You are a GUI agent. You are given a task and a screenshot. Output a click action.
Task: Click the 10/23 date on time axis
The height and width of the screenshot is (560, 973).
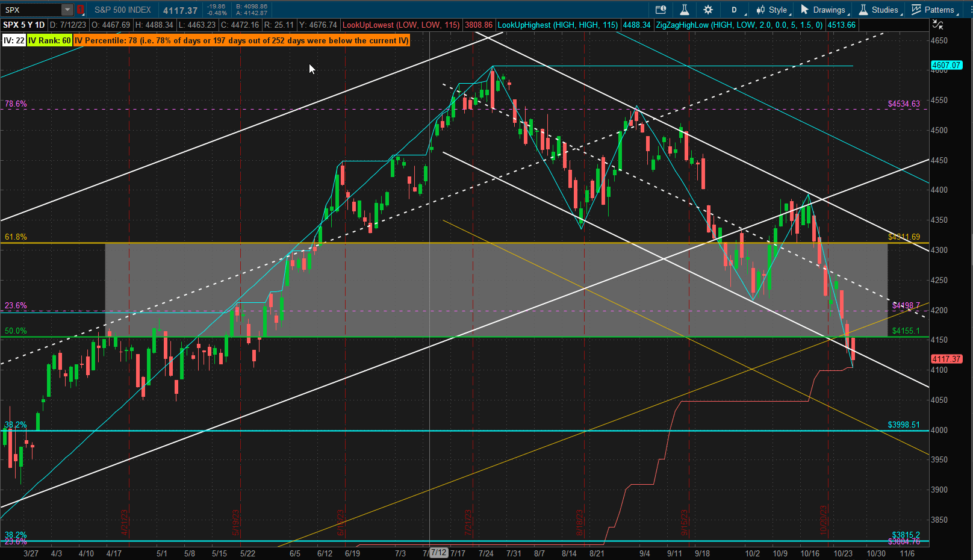[x=843, y=553]
